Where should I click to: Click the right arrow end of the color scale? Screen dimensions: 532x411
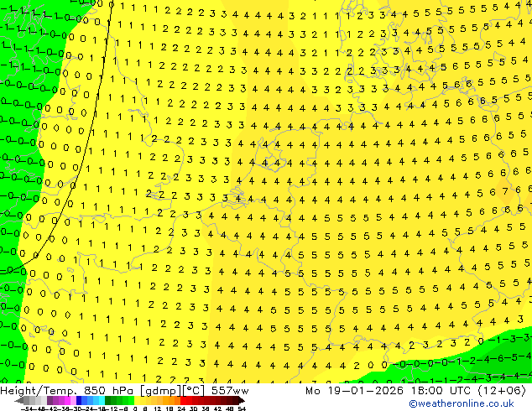[x=242, y=400]
